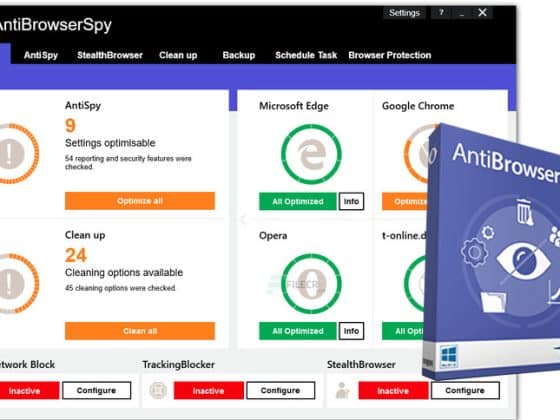560x420 pixels.
Task: Click All Optimized under Opera
Action: [298, 331]
